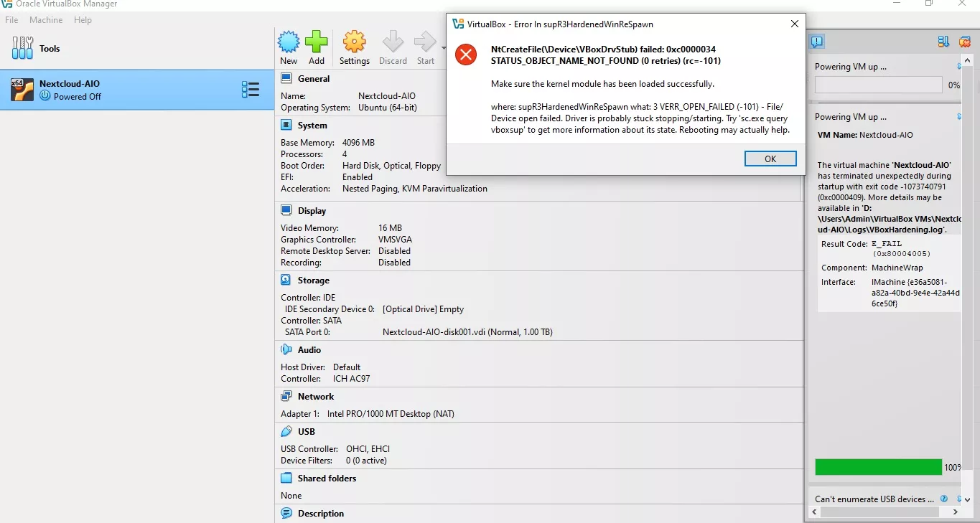Click the Start arrow toolbar icon
The width and height of the screenshot is (980, 523).
coord(425,42)
